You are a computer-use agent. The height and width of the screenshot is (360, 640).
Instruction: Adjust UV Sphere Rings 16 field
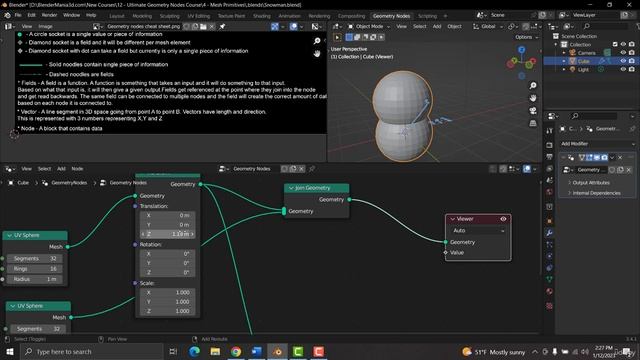click(x=35, y=269)
